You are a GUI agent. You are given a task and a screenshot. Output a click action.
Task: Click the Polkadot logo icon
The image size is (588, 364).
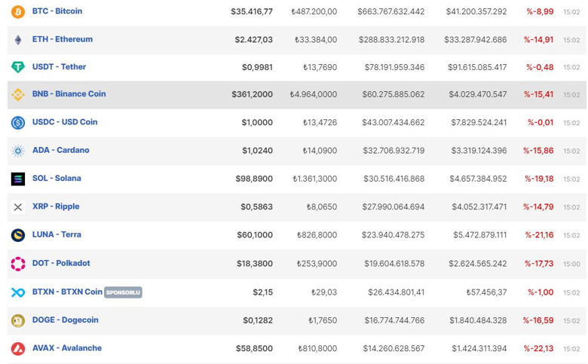point(18,264)
